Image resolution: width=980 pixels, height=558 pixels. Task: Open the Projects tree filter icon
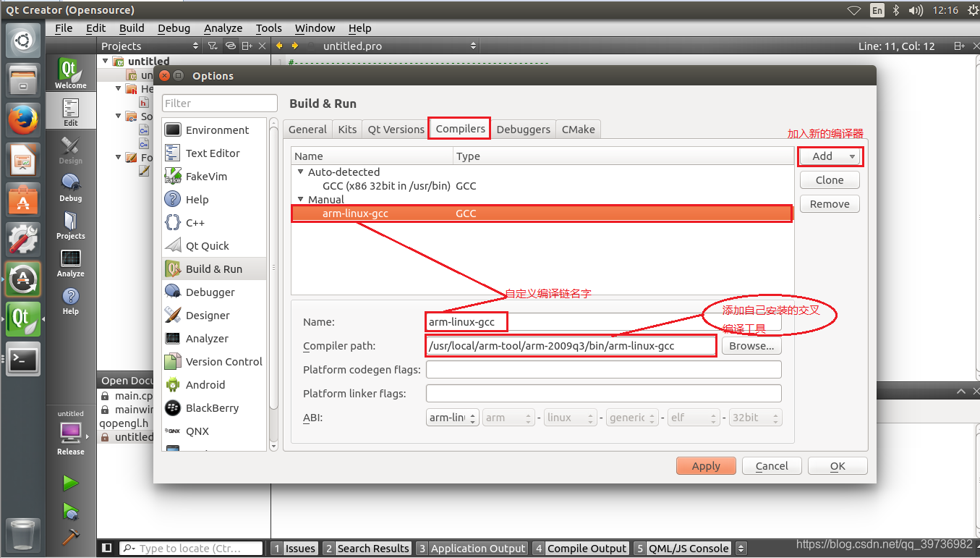[213, 46]
